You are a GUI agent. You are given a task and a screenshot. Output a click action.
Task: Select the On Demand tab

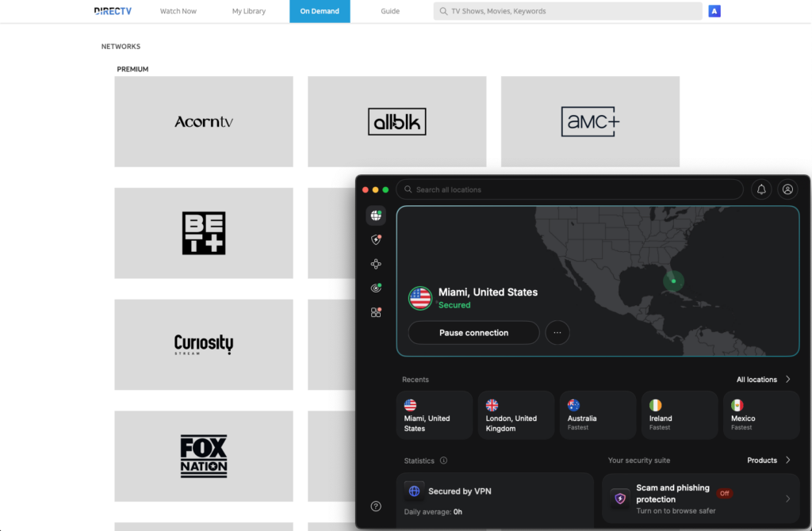pos(320,11)
